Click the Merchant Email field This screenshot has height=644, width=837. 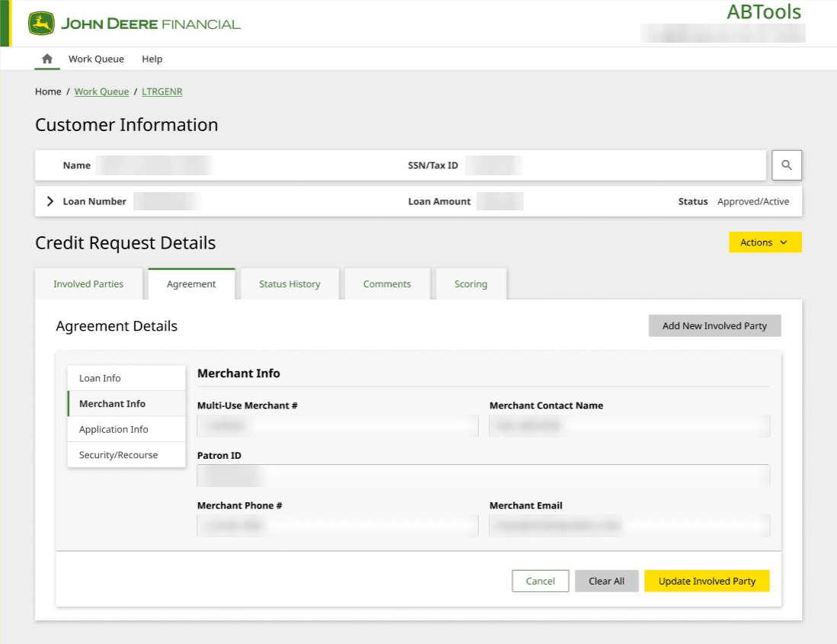(630, 526)
